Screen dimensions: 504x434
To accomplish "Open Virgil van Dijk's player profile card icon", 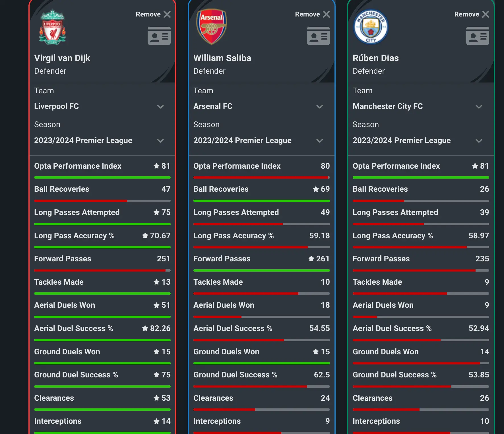I will click(159, 36).
